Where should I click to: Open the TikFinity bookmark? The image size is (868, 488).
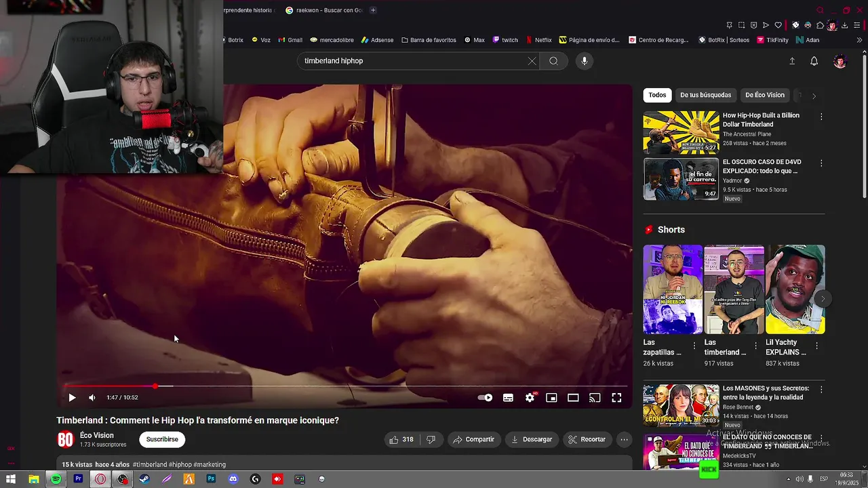(772, 40)
